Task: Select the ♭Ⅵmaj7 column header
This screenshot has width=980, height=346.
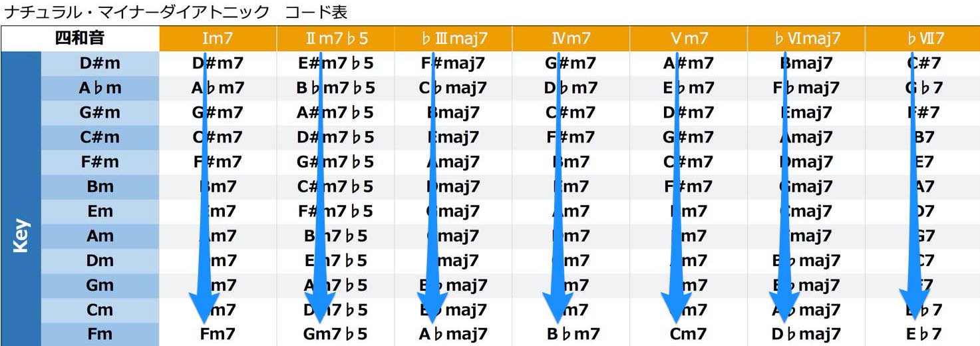Action: [x=806, y=39]
